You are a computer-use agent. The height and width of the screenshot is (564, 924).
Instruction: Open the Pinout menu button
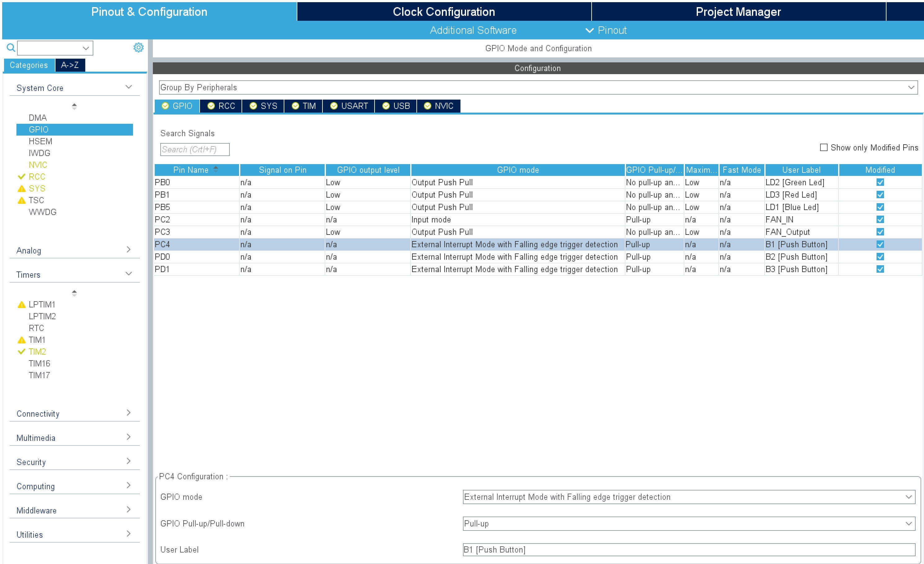[606, 30]
